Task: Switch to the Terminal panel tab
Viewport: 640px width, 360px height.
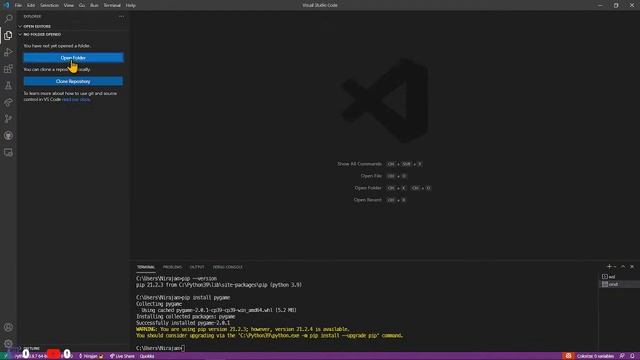Action: (146, 267)
